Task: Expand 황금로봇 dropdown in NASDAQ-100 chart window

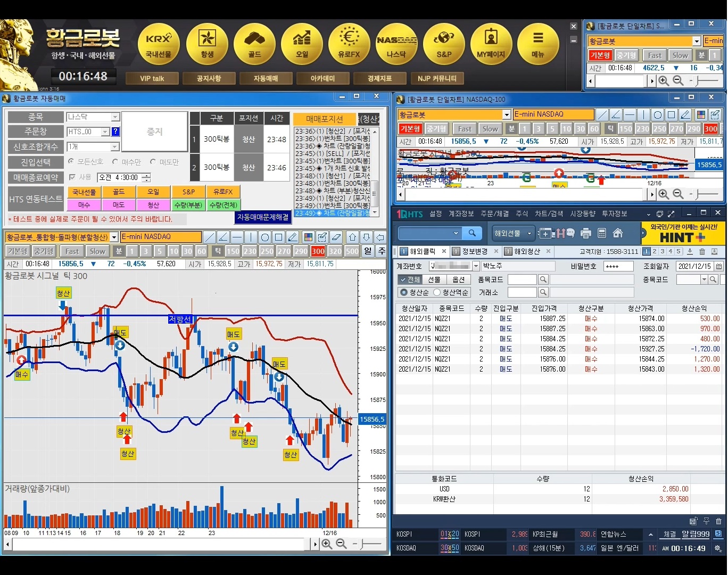Action: click(507, 114)
